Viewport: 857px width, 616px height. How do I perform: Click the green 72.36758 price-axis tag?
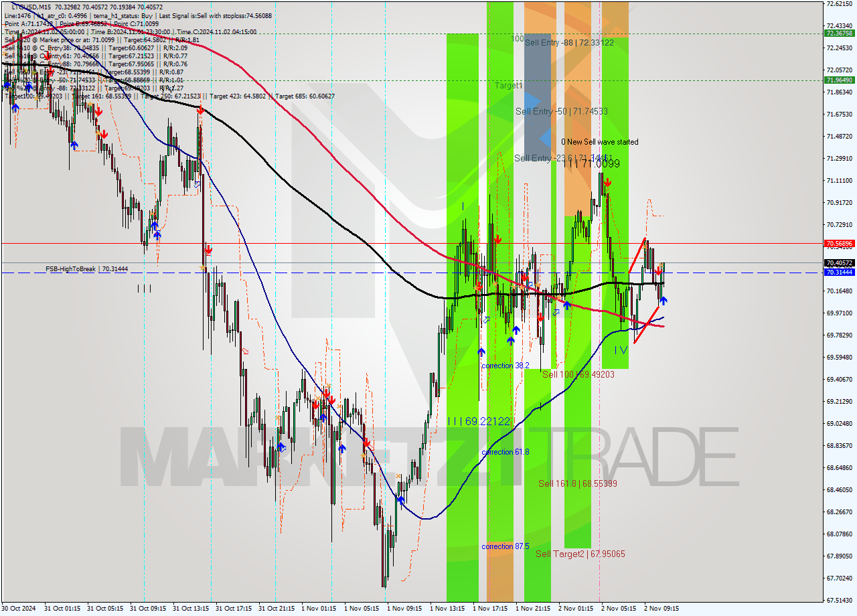coord(839,33)
